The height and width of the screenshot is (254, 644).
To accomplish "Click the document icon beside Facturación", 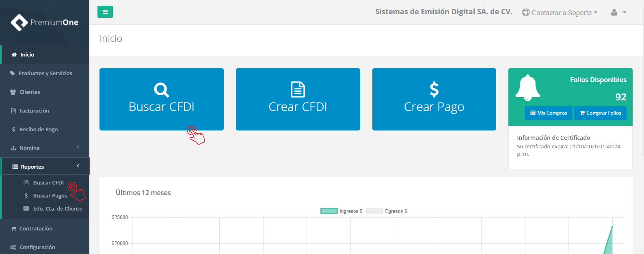I will click(x=13, y=111).
